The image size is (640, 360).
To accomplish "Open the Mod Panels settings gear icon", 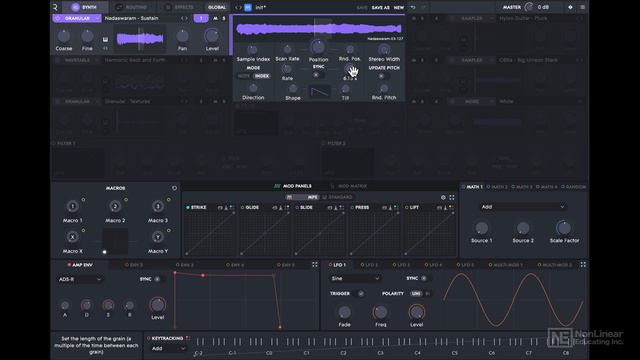I will pyautogui.click(x=443, y=198).
